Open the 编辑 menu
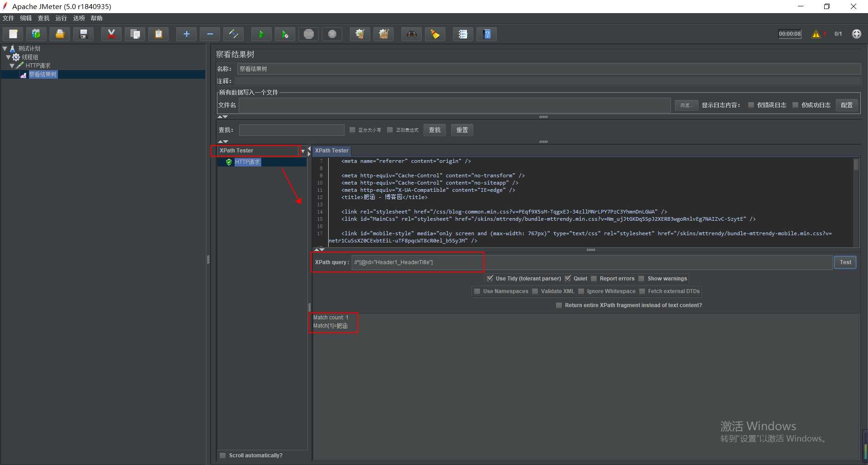Image resolution: width=868 pixels, height=465 pixels. [26, 18]
